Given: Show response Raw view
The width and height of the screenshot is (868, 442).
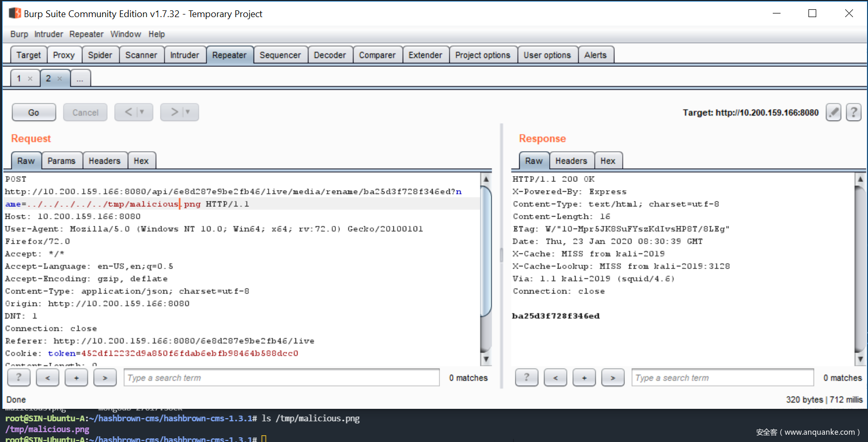Looking at the screenshot, I should pos(534,161).
